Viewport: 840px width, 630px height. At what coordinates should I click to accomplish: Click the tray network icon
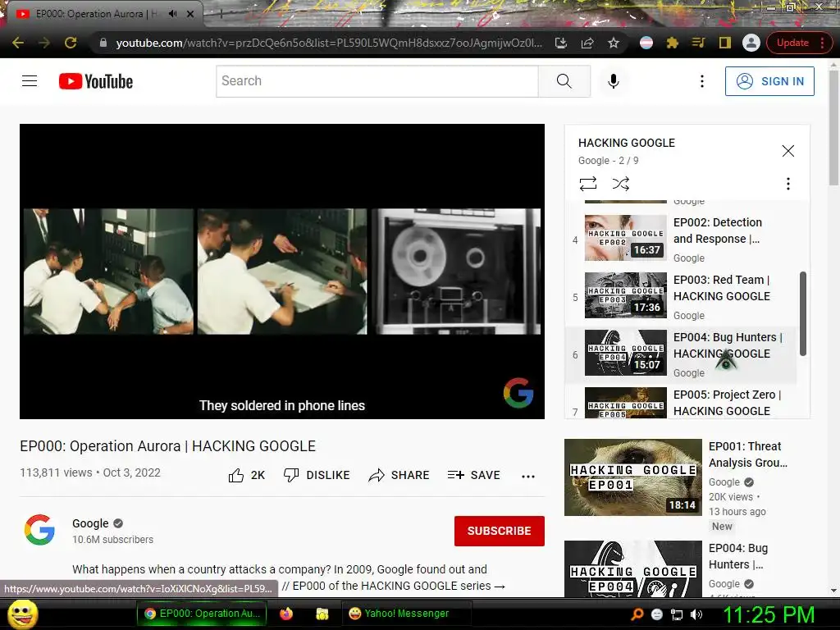tap(677, 614)
